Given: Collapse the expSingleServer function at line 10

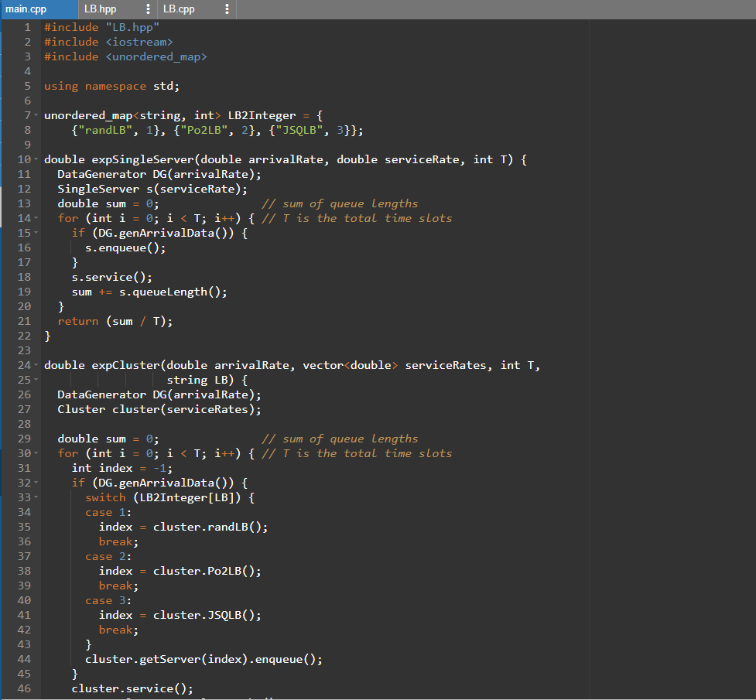Looking at the screenshot, I should 36,159.
